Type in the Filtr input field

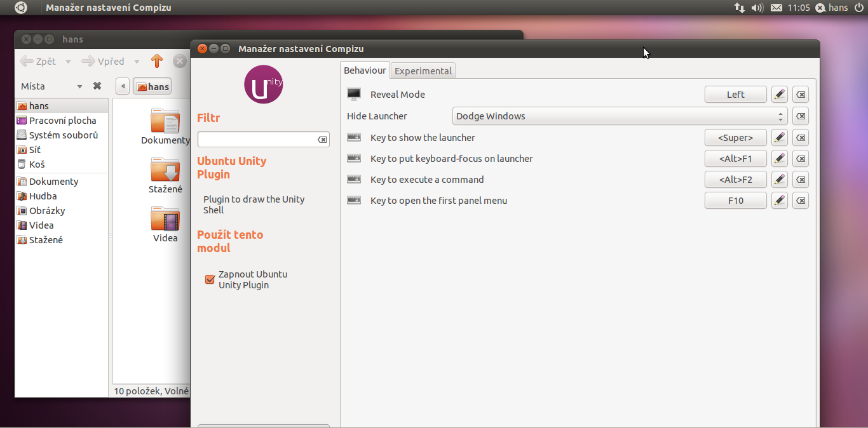[x=257, y=140]
